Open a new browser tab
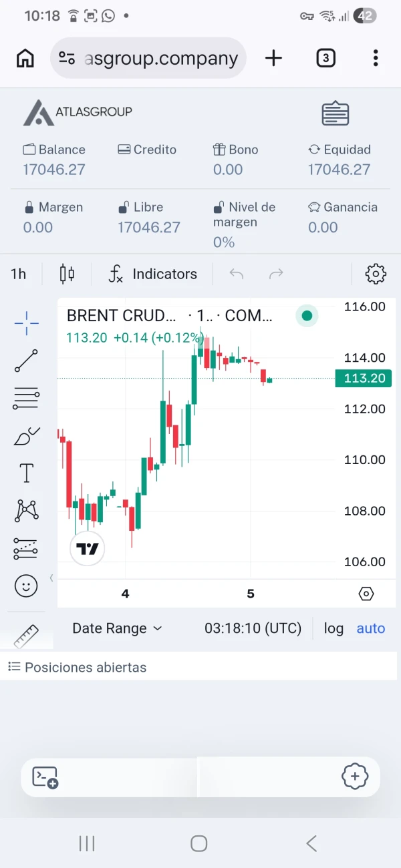 coord(273,58)
